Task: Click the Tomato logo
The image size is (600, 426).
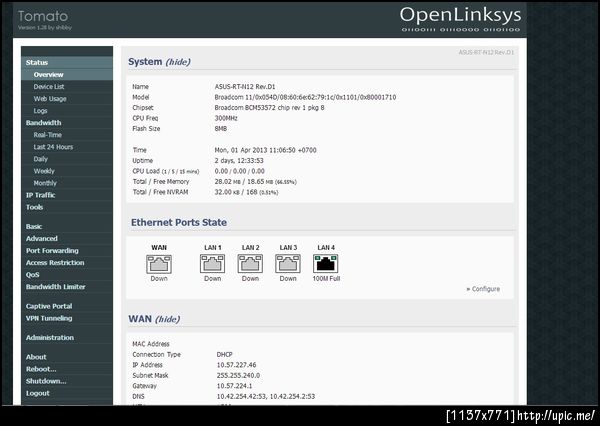Action: pyautogui.click(x=43, y=16)
